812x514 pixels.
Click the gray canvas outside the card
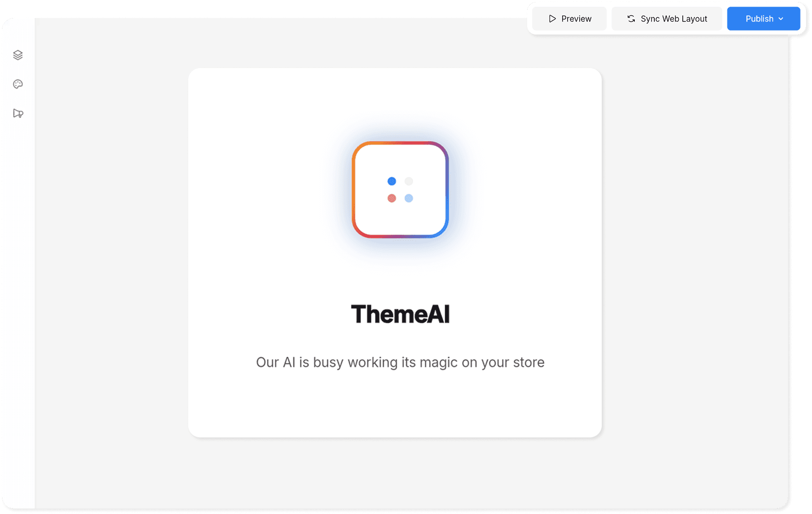(691, 250)
